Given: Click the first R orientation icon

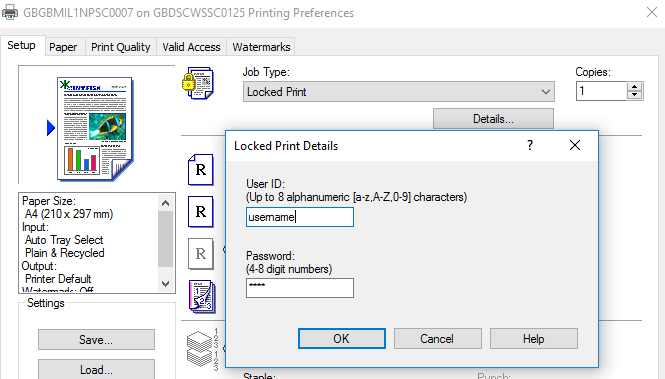Looking at the screenshot, I should [x=201, y=170].
